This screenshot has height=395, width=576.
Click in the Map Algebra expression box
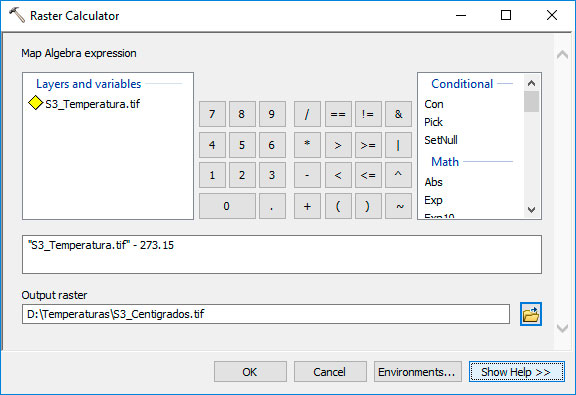pyautogui.click(x=282, y=254)
